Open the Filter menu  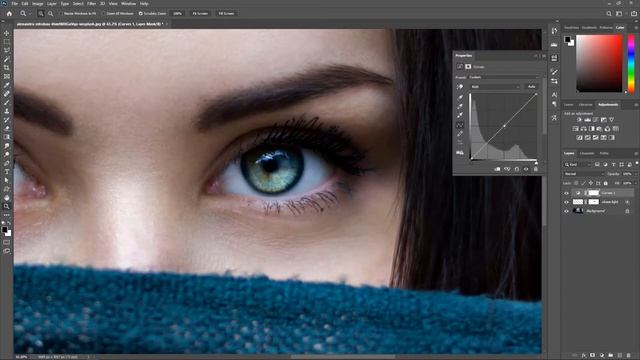pos(91,4)
